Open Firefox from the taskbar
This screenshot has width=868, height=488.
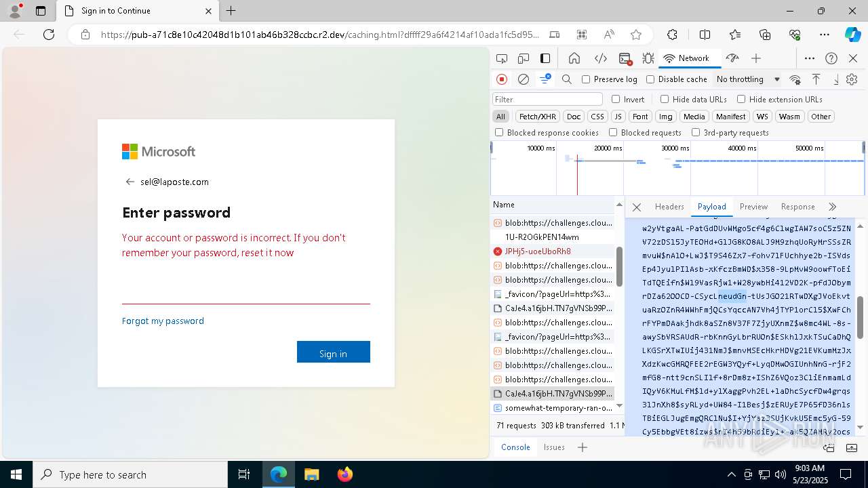pyautogui.click(x=344, y=474)
